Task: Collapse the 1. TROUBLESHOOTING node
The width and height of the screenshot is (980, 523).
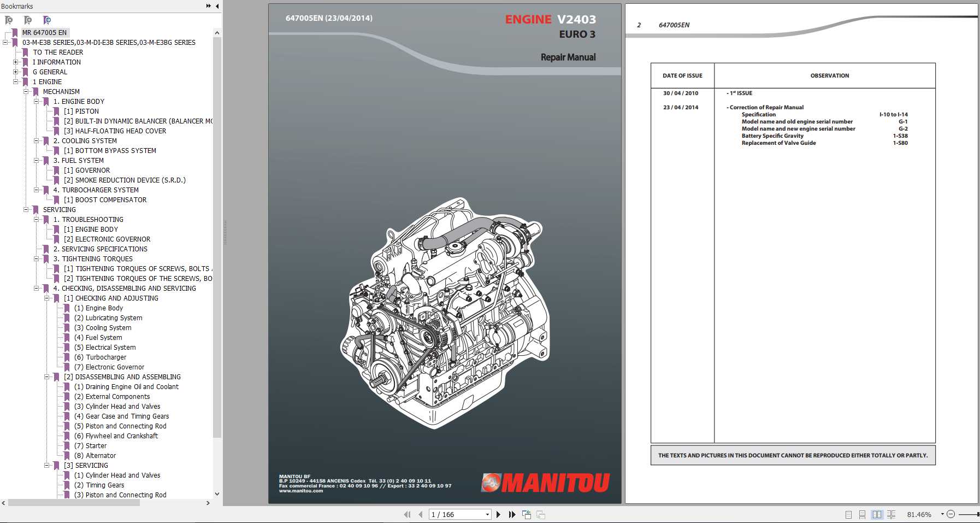Action: click(x=37, y=219)
